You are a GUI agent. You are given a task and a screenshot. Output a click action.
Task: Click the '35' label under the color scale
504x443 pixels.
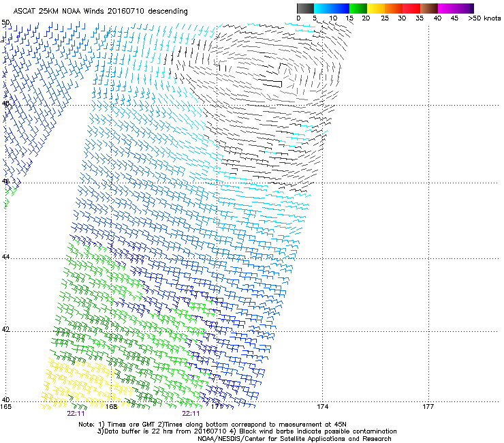point(420,18)
